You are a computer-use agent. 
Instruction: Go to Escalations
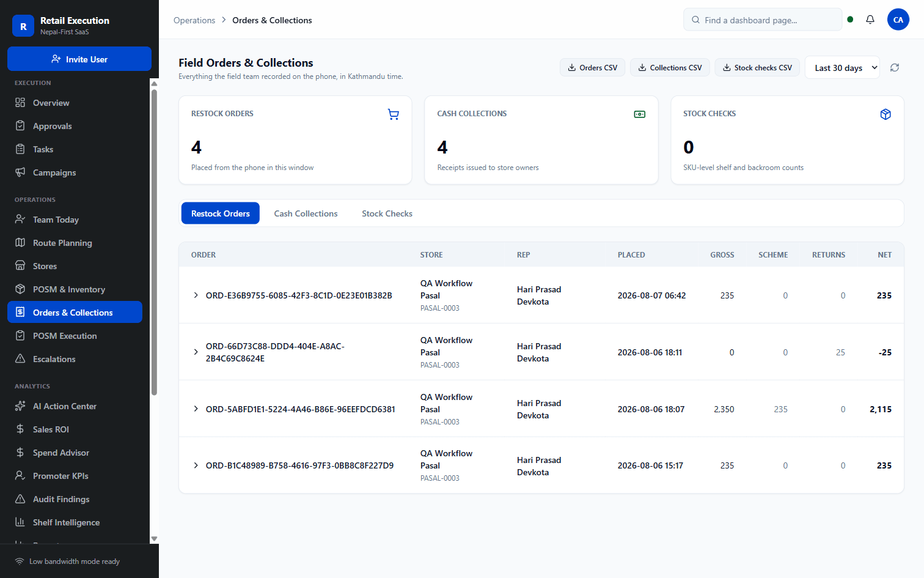75,359
